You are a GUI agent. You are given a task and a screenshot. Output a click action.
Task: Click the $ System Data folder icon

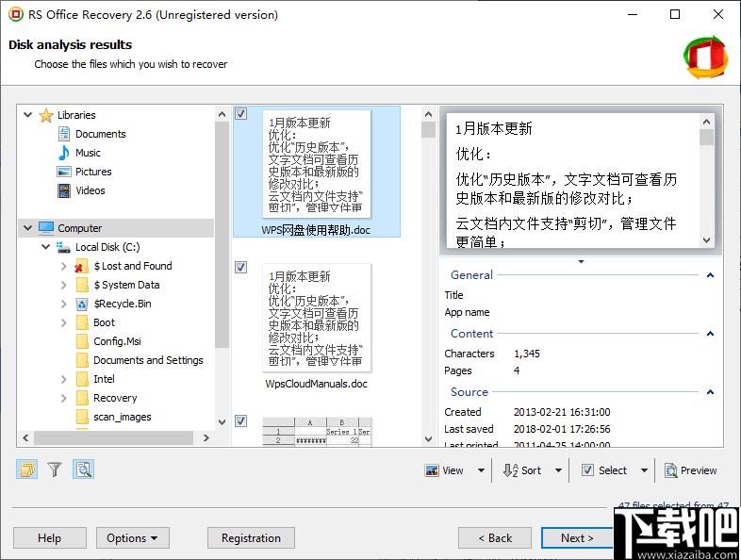pyautogui.click(x=82, y=285)
